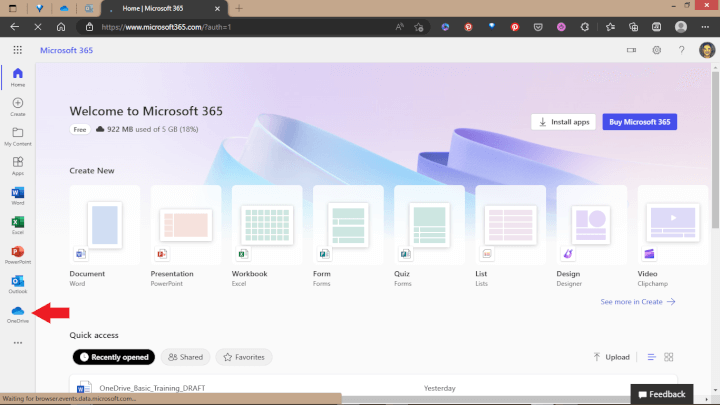
Task: Stop page loading with X button
Action: pos(38,27)
